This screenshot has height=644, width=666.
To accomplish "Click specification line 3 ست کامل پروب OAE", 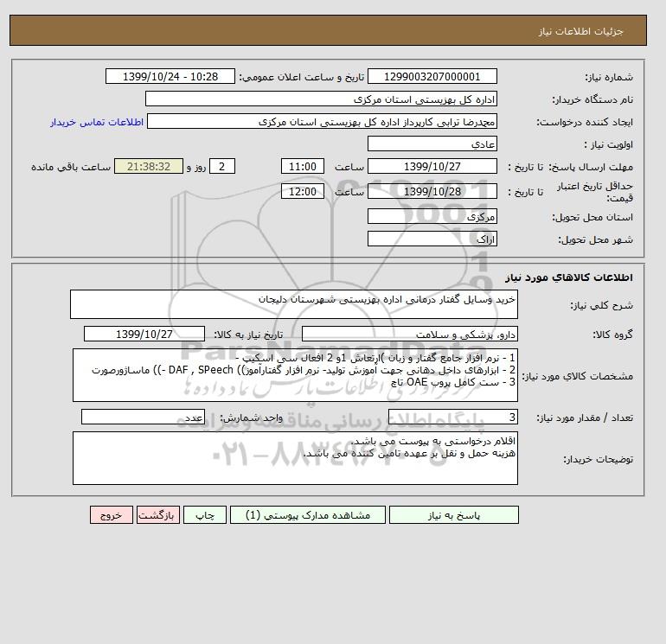I will (x=453, y=382).
